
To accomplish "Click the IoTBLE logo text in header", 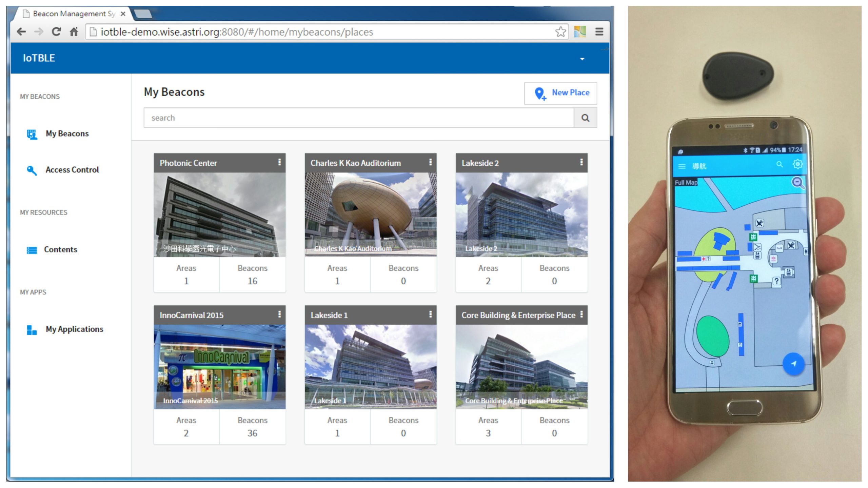I will tap(39, 58).
